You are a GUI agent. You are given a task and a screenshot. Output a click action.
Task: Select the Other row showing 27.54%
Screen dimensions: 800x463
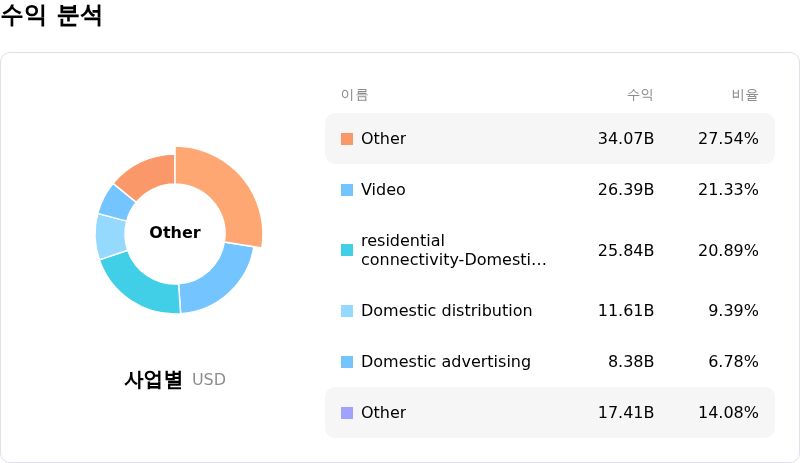coord(549,138)
